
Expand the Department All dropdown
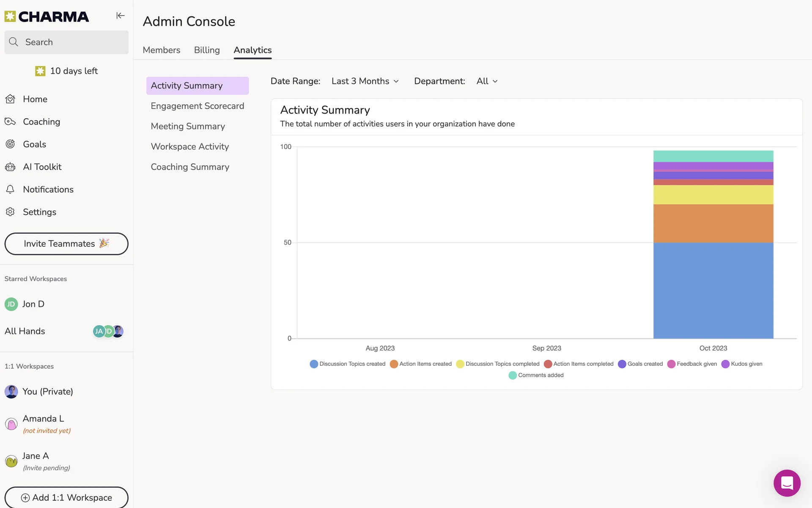click(x=487, y=81)
